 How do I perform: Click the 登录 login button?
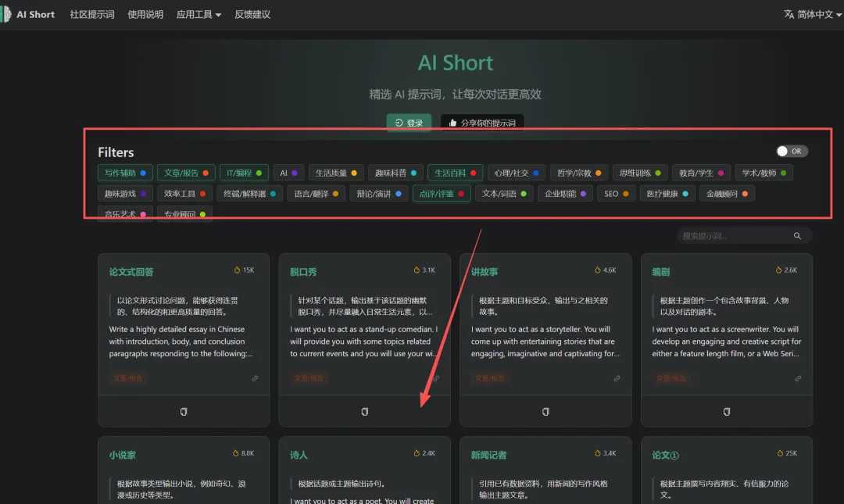coord(409,123)
